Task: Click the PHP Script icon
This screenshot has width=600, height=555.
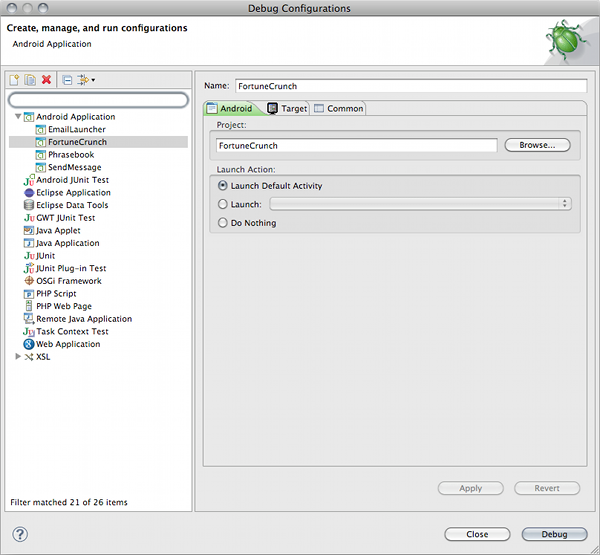Action: (x=29, y=294)
